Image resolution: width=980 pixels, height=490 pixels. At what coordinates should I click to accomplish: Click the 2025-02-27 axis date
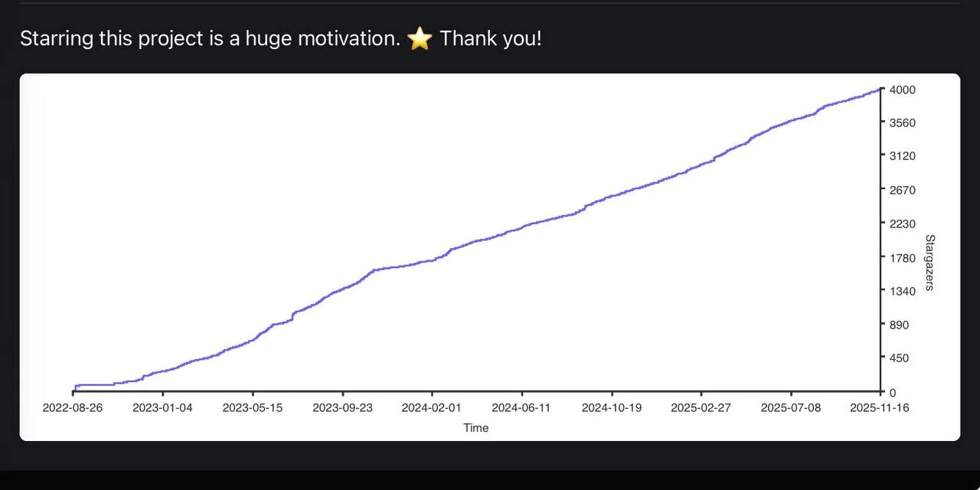coord(701,407)
